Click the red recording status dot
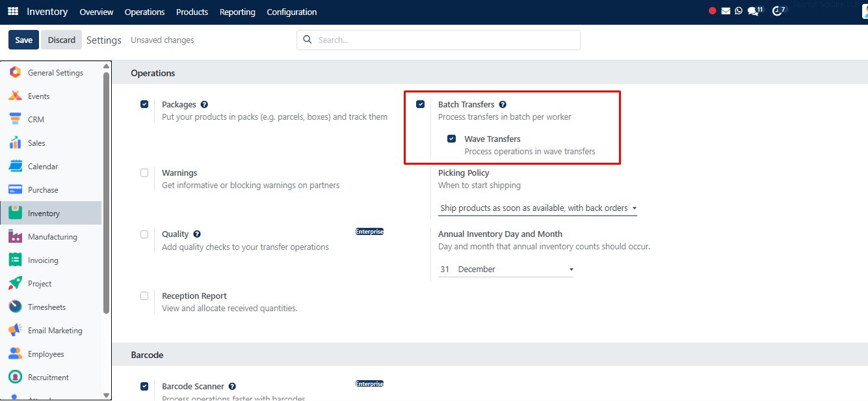Viewport: 868px width, 401px height. click(x=713, y=11)
